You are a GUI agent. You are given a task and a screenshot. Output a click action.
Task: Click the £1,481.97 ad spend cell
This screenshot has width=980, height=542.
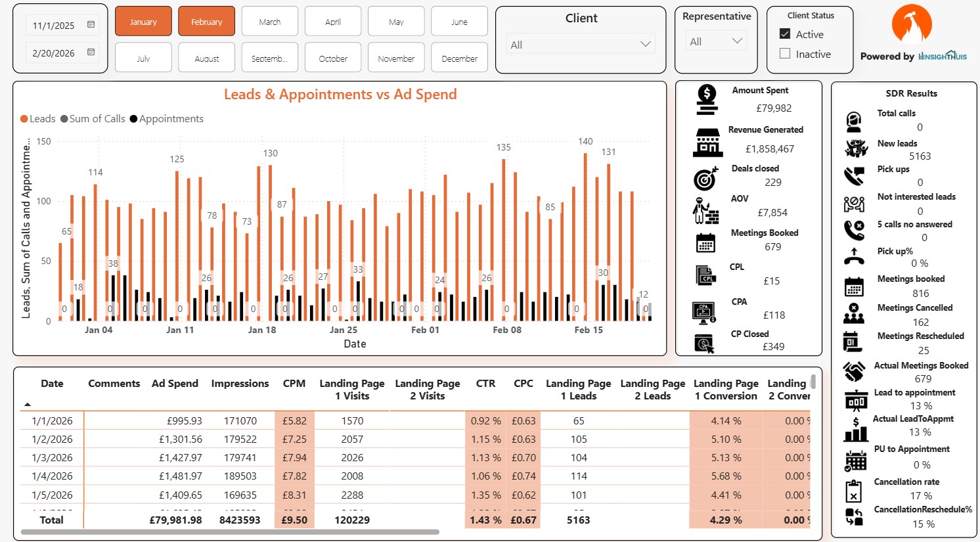[x=180, y=476]
